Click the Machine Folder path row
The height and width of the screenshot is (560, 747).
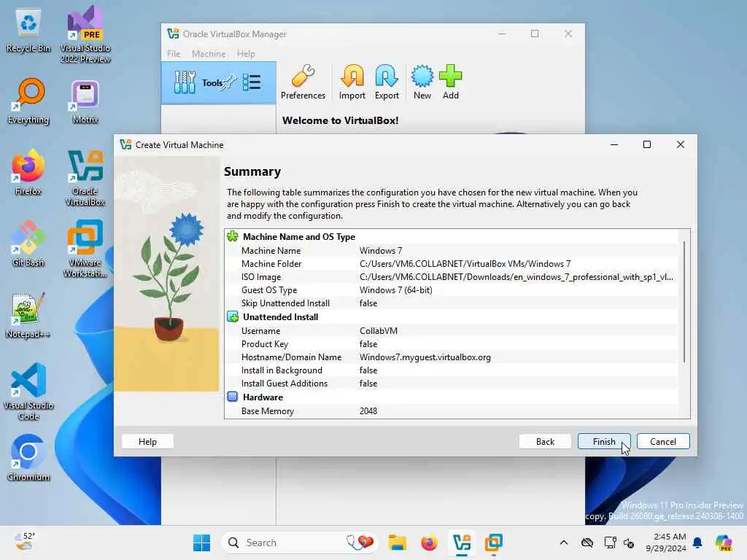452,264
